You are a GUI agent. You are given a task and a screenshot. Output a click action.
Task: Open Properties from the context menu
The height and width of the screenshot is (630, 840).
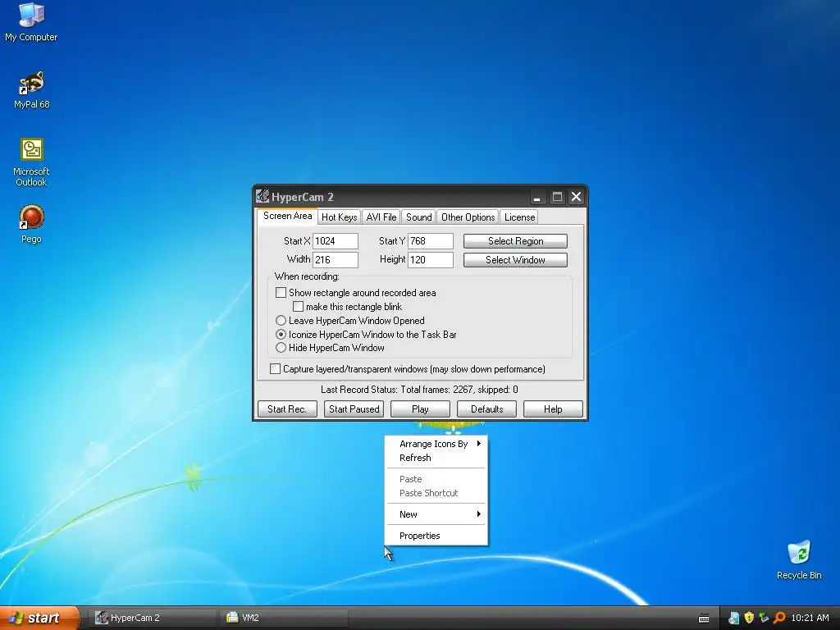[436, 536]
